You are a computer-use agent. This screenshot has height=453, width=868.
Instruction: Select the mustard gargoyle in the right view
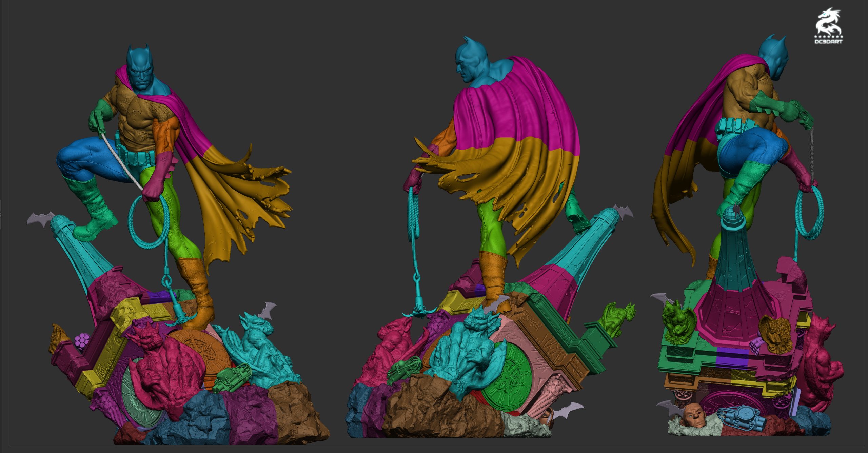[776, 334]
